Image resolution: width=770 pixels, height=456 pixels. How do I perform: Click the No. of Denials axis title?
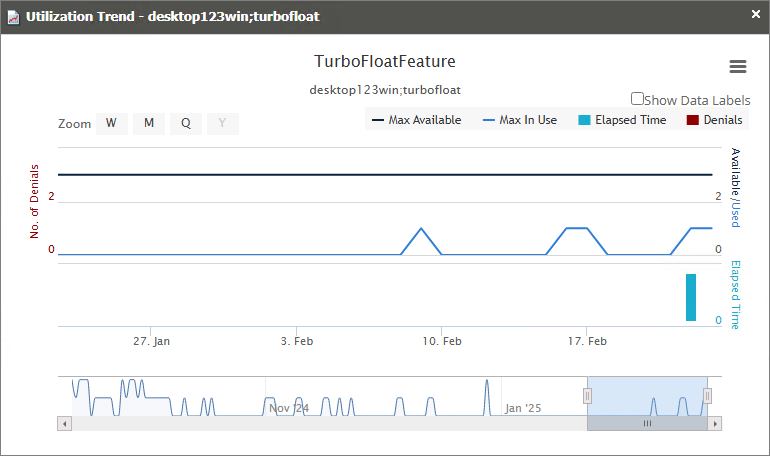[34, 202]
